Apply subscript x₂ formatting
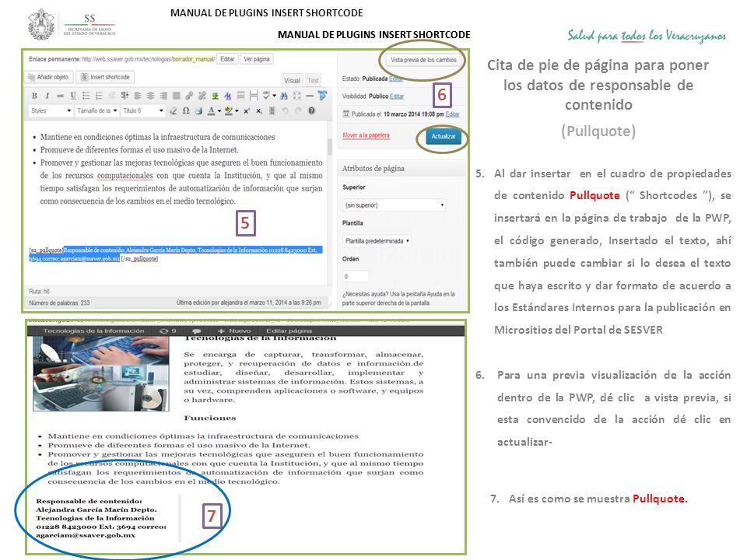This screenshot has height=560, width=747. pos(258,110)
